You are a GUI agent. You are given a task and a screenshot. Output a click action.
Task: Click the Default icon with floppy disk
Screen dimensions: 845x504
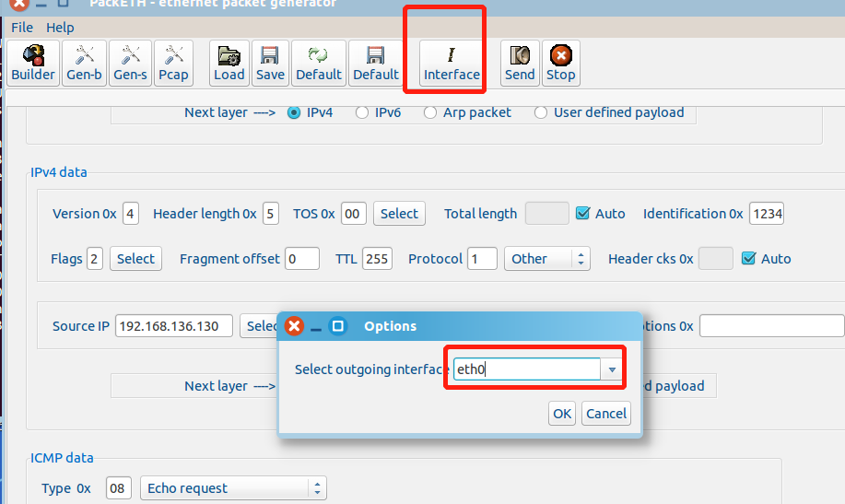(x=376, y=63)
